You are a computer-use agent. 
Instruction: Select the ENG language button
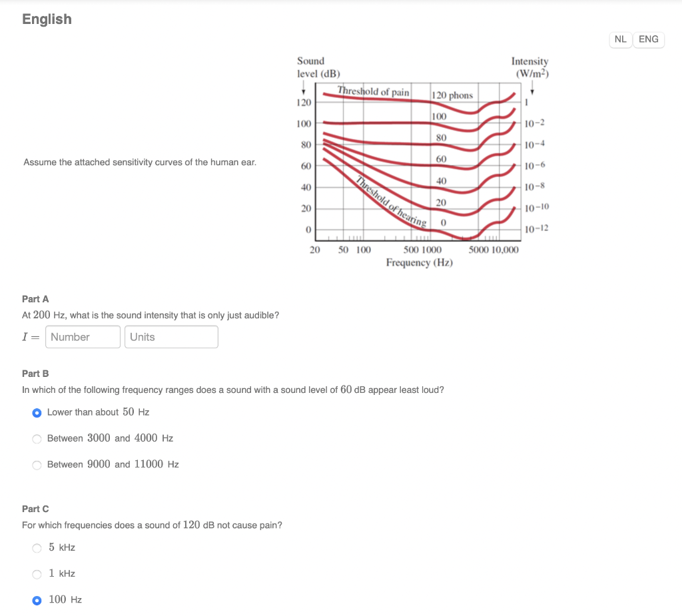(x=648, y=39)
